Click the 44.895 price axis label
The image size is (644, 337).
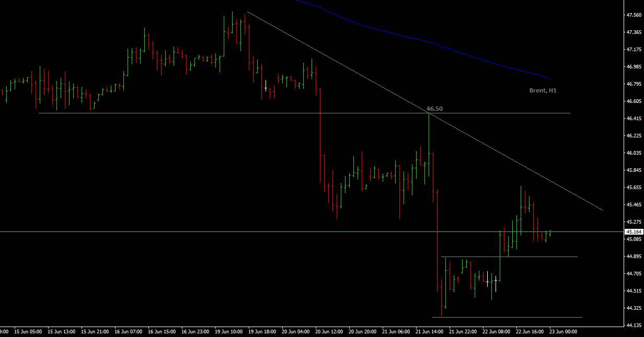[x=634, y=257]
